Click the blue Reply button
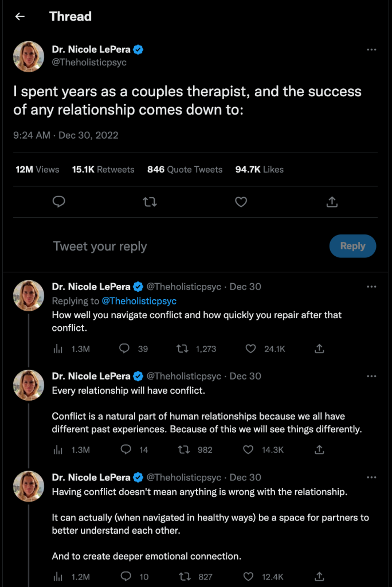392x587 pixels. (352, 246)
